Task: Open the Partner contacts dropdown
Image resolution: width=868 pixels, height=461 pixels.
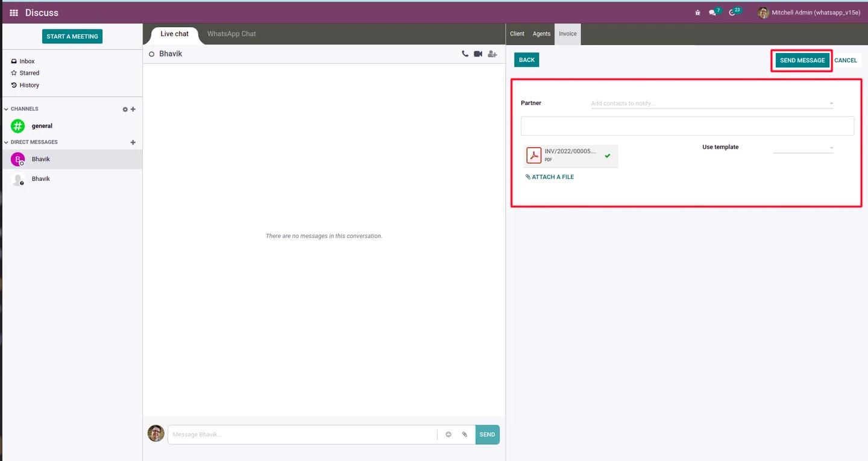Action: click(x=831, y=104)
